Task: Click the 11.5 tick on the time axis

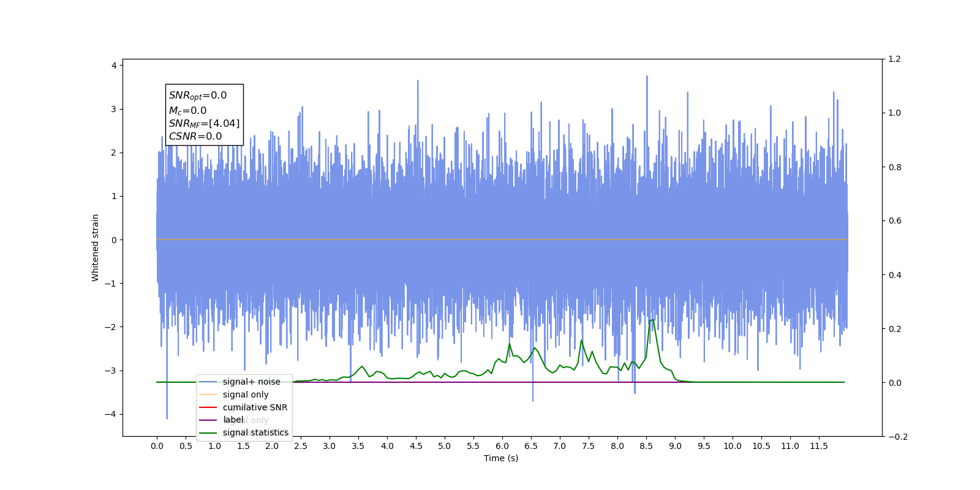Action: pyautogui.click(x=819, y=446)
